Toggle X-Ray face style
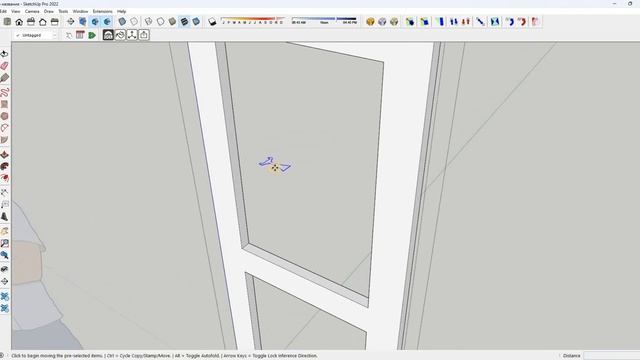This screenshot has height=360, width=640. tap(122, 22)
